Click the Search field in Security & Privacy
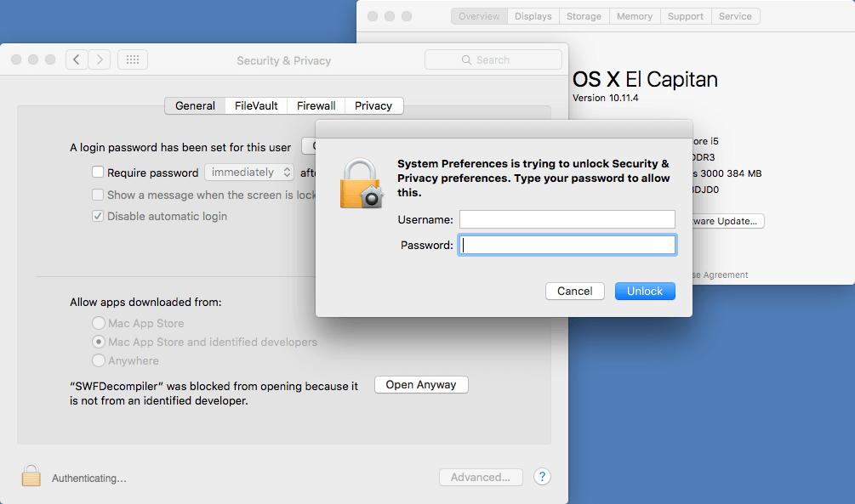The height and width of the screenshot is (504, 855). 493,60
